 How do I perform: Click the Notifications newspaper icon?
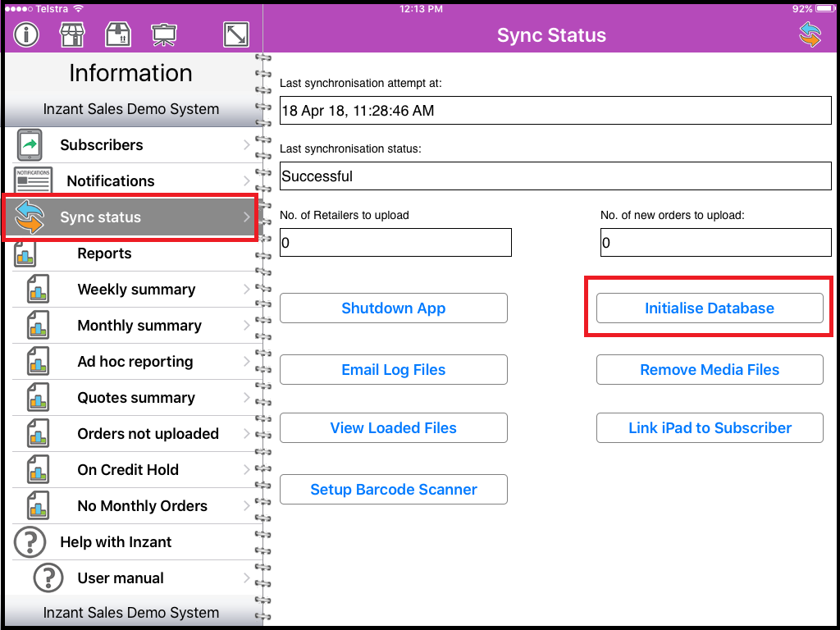33,180
